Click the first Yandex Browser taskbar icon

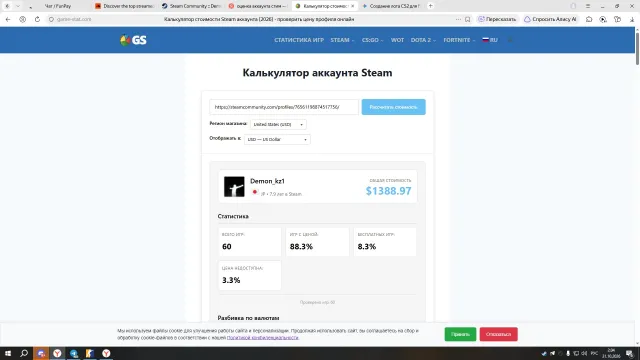pos(57,353)
